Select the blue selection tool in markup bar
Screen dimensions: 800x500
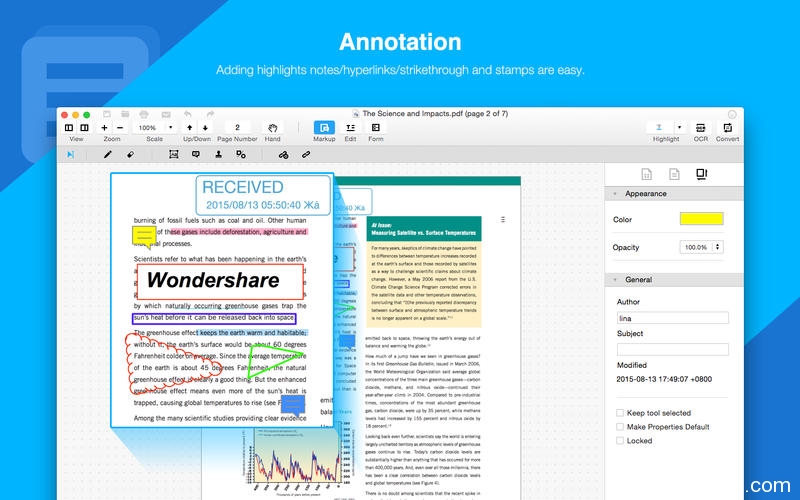(x=70, y=154)
